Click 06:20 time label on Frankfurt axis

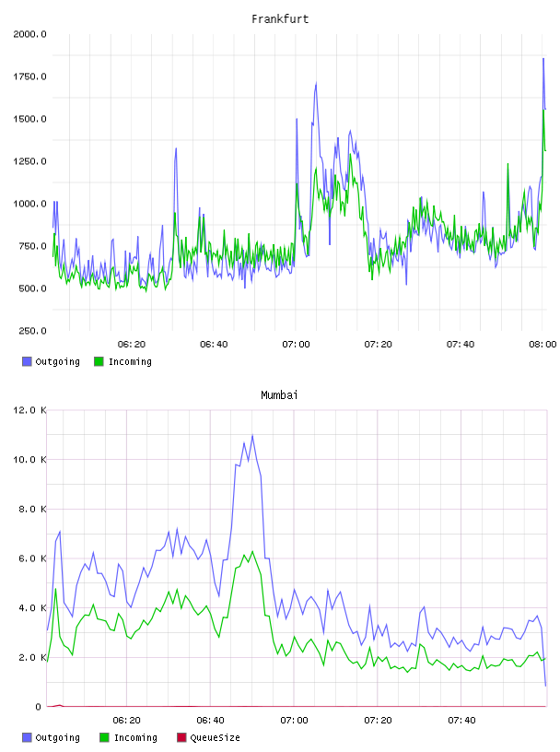point(132,345)
